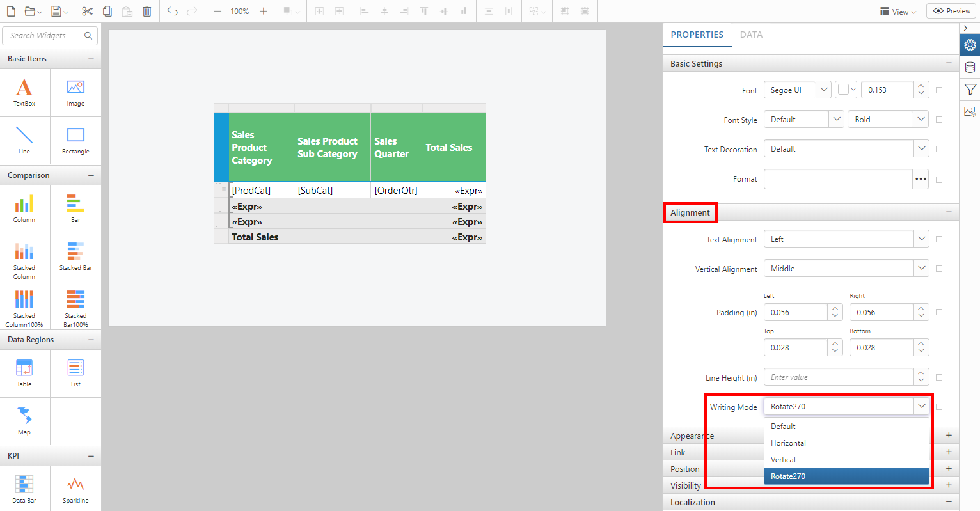This screenshot has height=511, width=980.
Task: Open the properties gear panel in the sidebar
Action: tap(970, 45)
